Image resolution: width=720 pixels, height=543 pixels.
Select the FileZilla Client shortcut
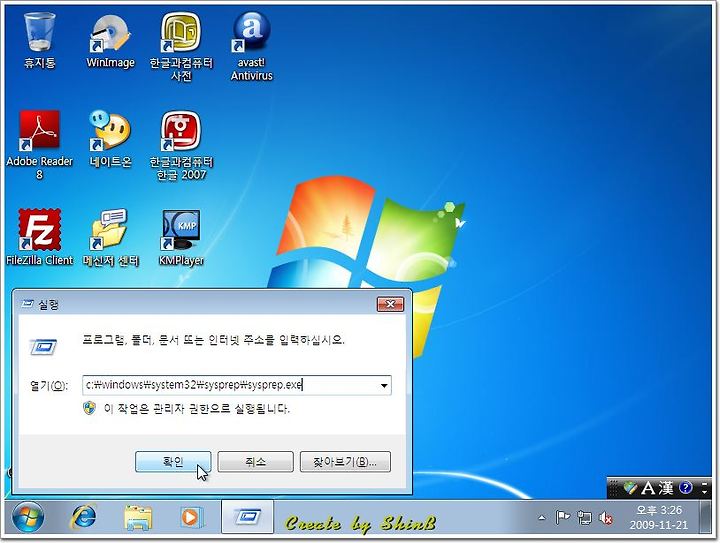39,237
